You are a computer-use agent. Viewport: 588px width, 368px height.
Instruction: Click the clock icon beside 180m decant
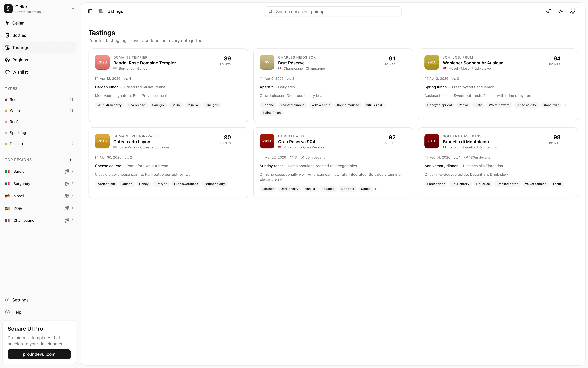466,157
